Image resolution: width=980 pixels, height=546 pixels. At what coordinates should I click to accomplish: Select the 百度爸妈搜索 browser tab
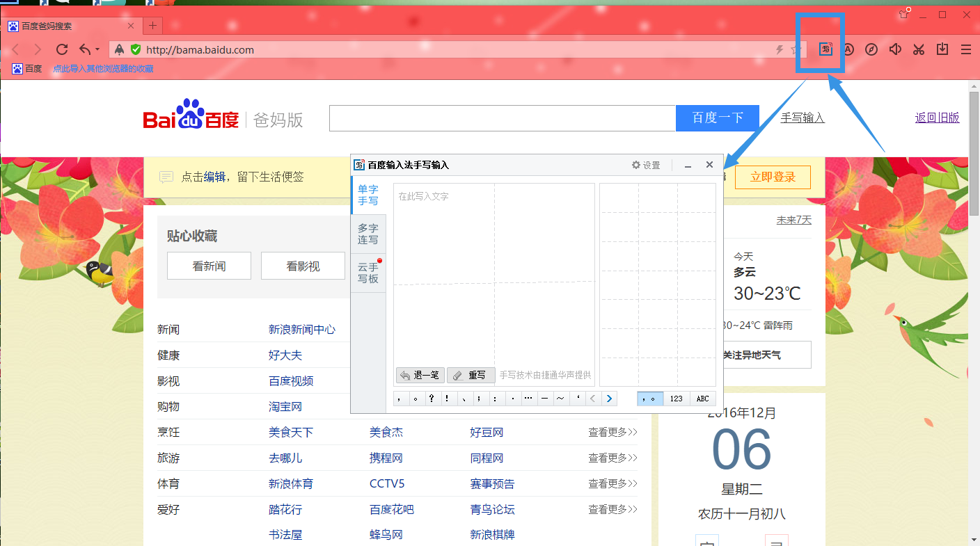click(x=72, y=26)
